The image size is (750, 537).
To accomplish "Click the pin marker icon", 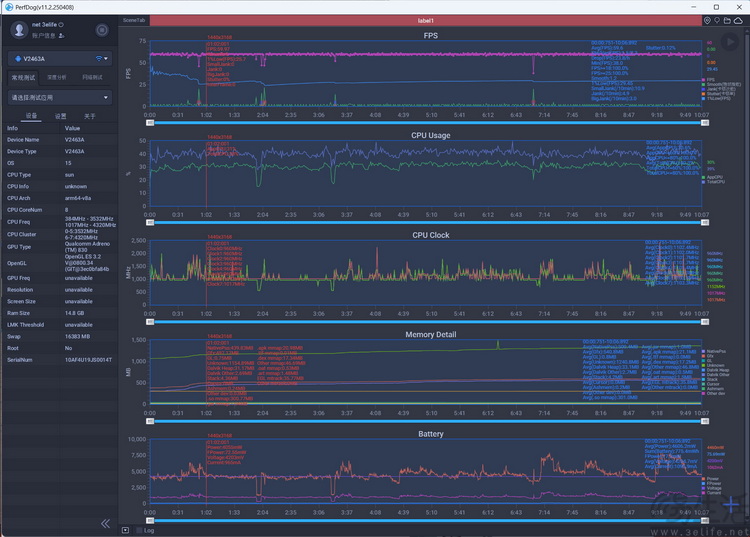I will point(717,21).
